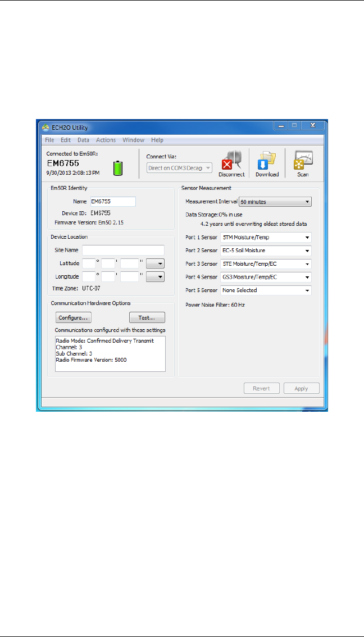Open the Port 5 Sensor dropdown
This screenshot has height=637, width=364.
pyautogui.click(x=266, y=290)
